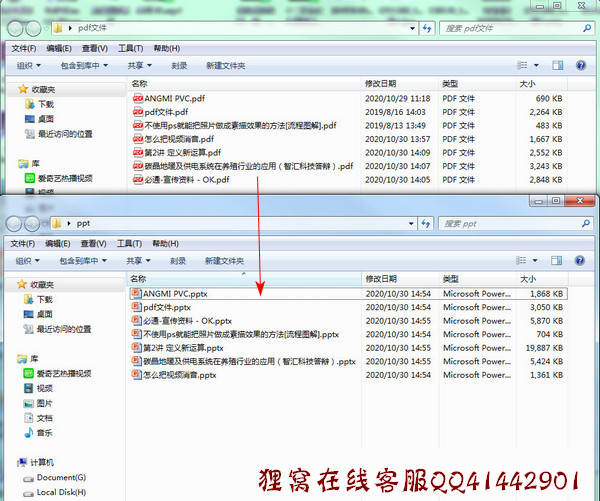Select Document(G) drive in sidebar
This screenshot has height=501, width=600.
pyautogui.click(x=60, y=478)
